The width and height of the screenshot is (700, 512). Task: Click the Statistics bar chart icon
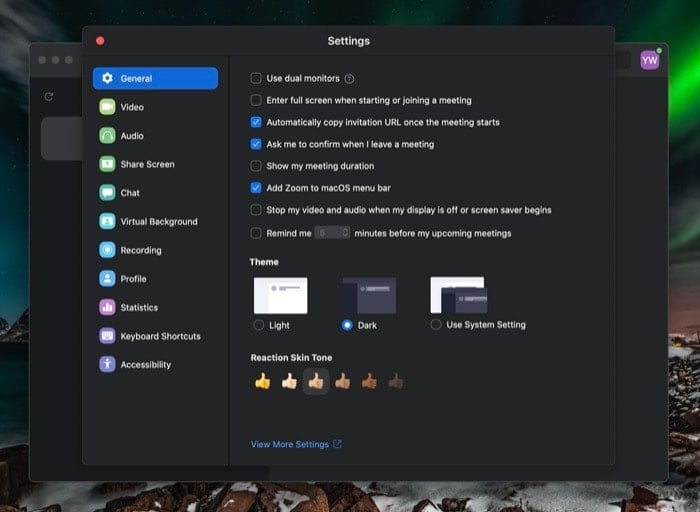click(107, 307)
